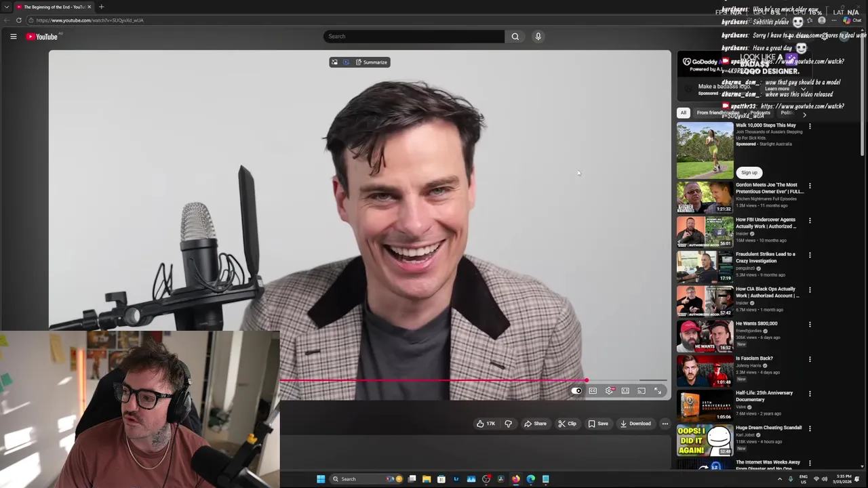Like the video with 17K likes

pyautogui.click(x=486, y=424)
